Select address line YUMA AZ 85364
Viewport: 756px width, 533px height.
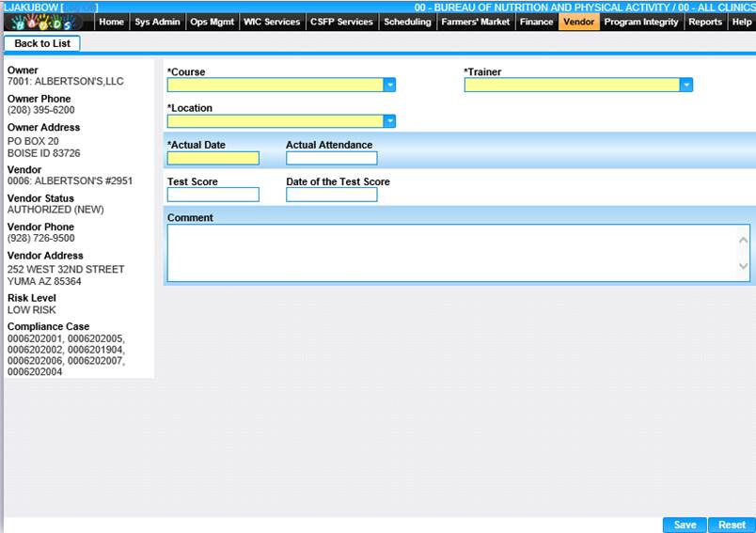click(x=44, y=281)
